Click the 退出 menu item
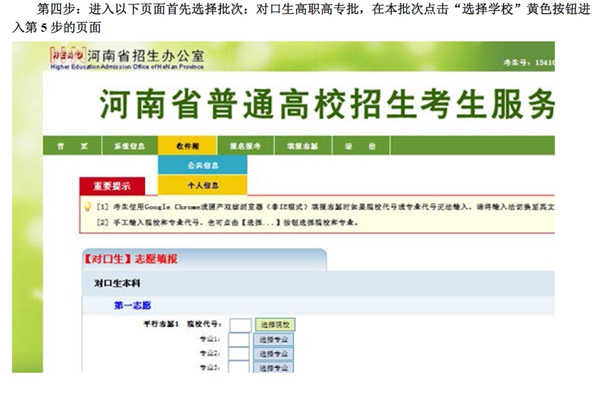 pos(360,146)
